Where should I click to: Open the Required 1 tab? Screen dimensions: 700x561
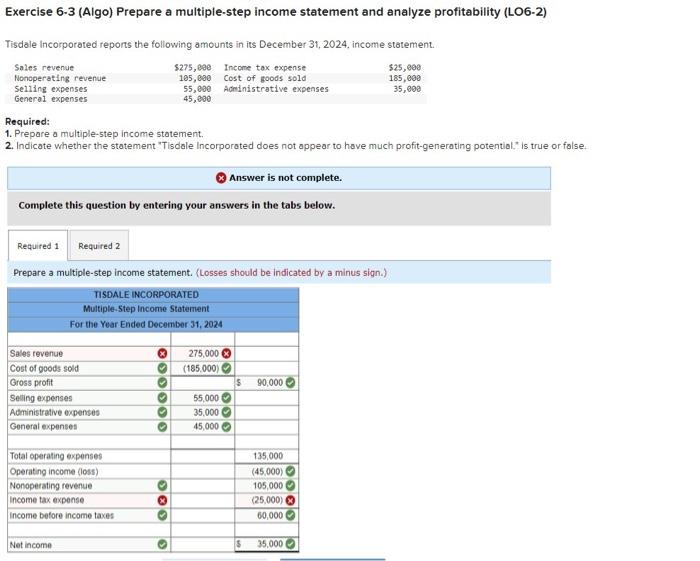coord(38,246)
